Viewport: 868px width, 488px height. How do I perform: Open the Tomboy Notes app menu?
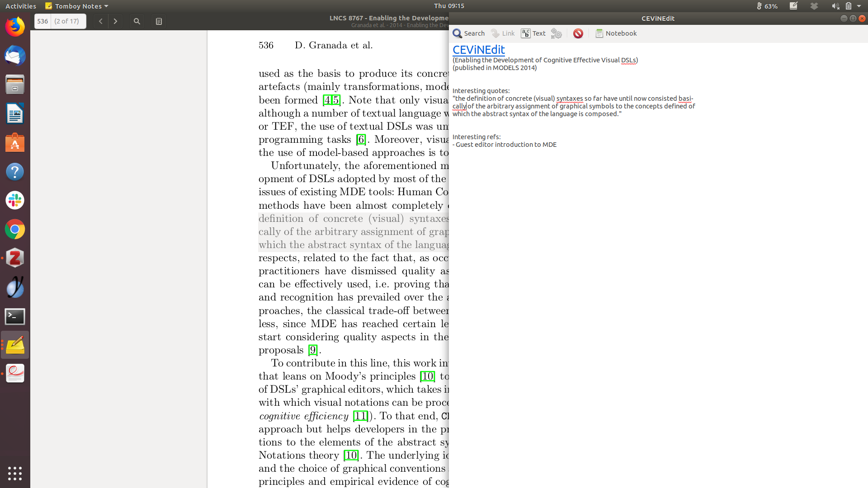tap(77, 6)
